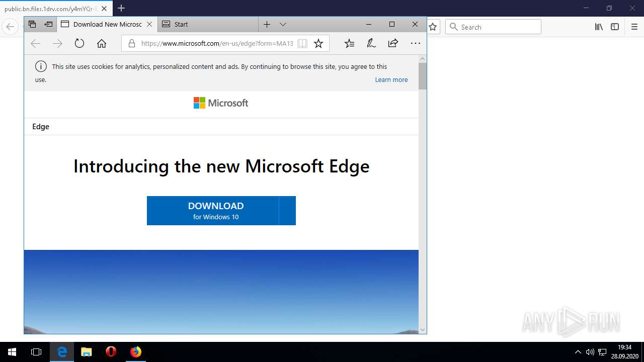
Task: Add notes with the pen icon
Action: (x=371, y=44)
